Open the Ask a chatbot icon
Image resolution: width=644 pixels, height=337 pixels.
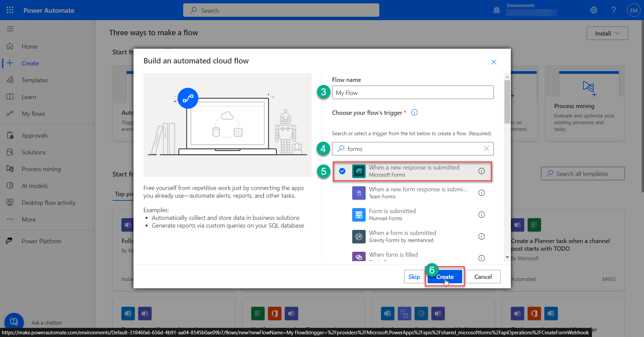14,322
